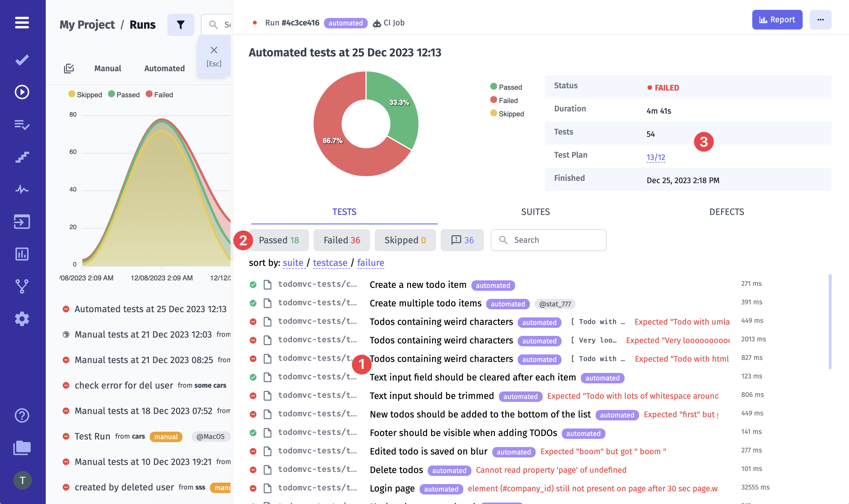This screenshot has height=504, width=849.
Task: Open test New todos should be added to bottom
Action: 480,414
